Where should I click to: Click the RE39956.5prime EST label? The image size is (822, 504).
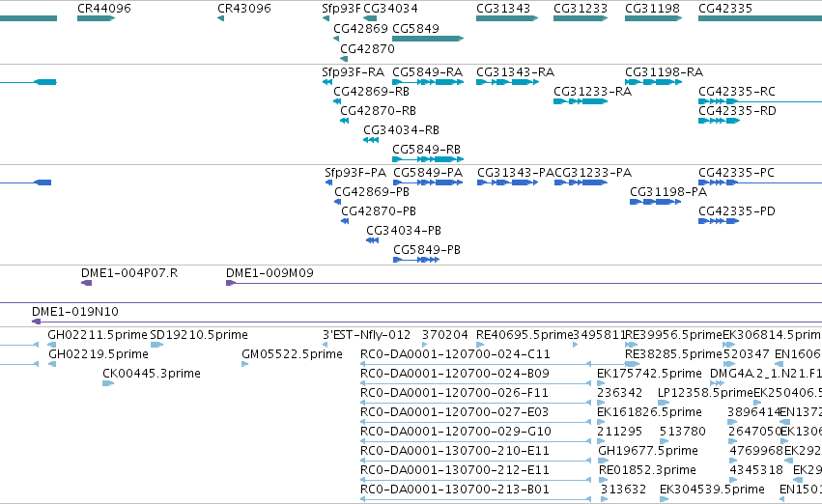click(x=673, y=335)
